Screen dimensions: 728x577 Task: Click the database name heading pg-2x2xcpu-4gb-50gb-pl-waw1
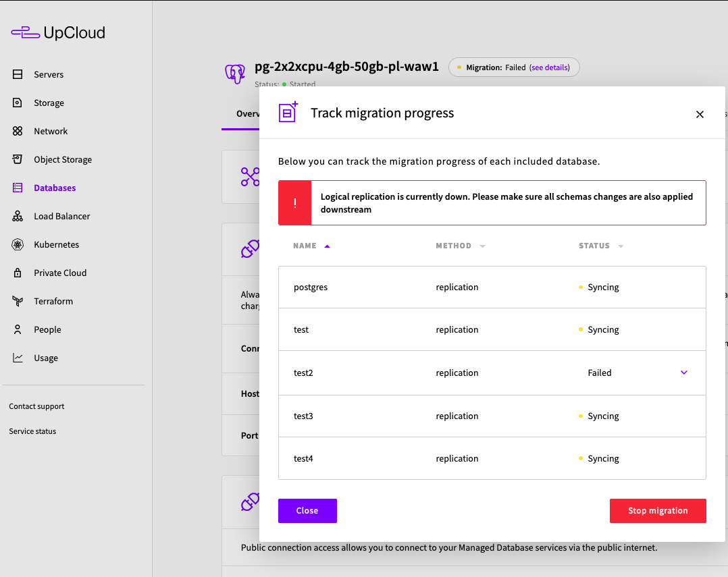tap(346, 66)
